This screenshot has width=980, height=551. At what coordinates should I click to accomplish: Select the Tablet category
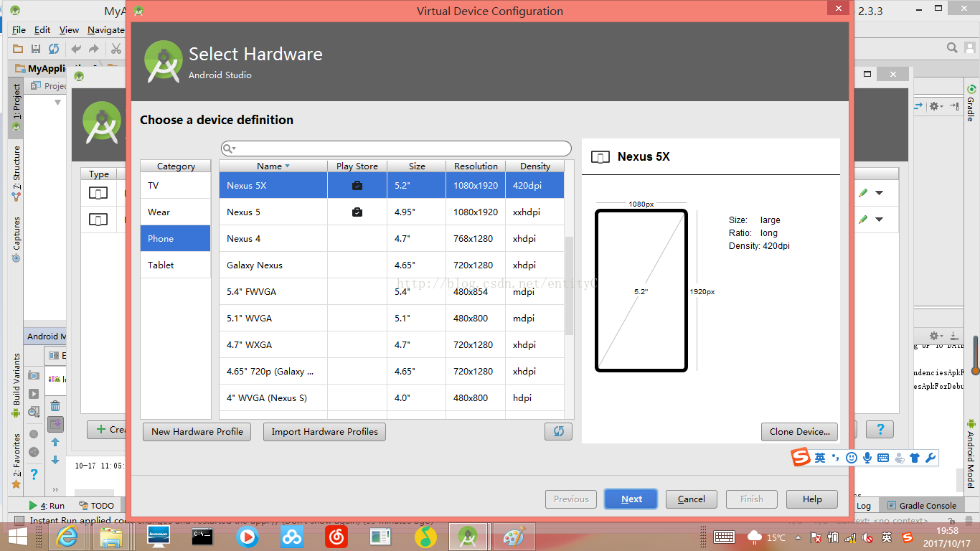pyautogui.click(x=175, y=265)
